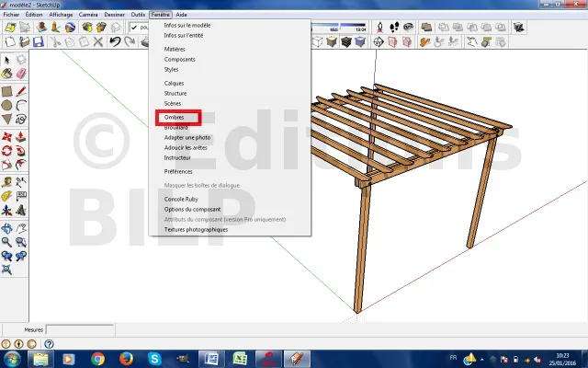Open Google Chrome from the taskbar
The height and width of the screenshot is (368, 588).
(x=97, y=358)
